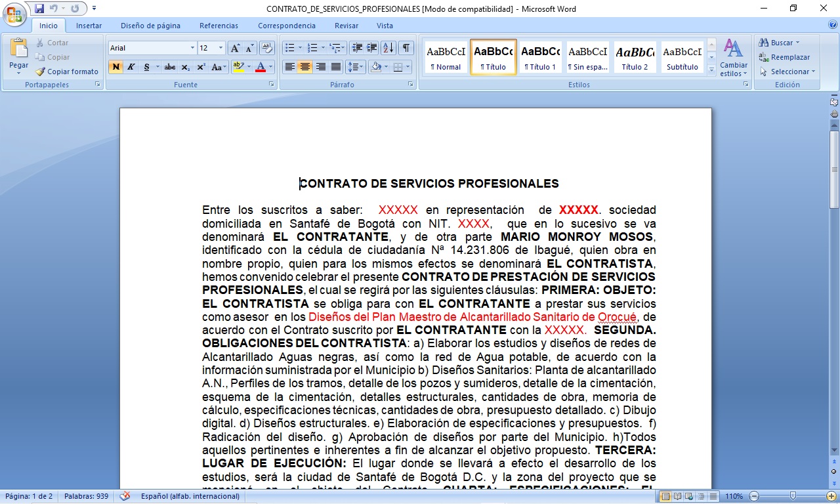Click language Español (alfab. internacional)

click(190, 497)
